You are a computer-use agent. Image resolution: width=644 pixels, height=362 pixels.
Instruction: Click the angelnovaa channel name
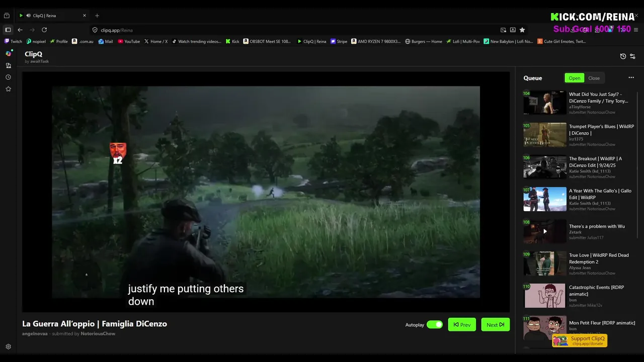tap(35, 334)
